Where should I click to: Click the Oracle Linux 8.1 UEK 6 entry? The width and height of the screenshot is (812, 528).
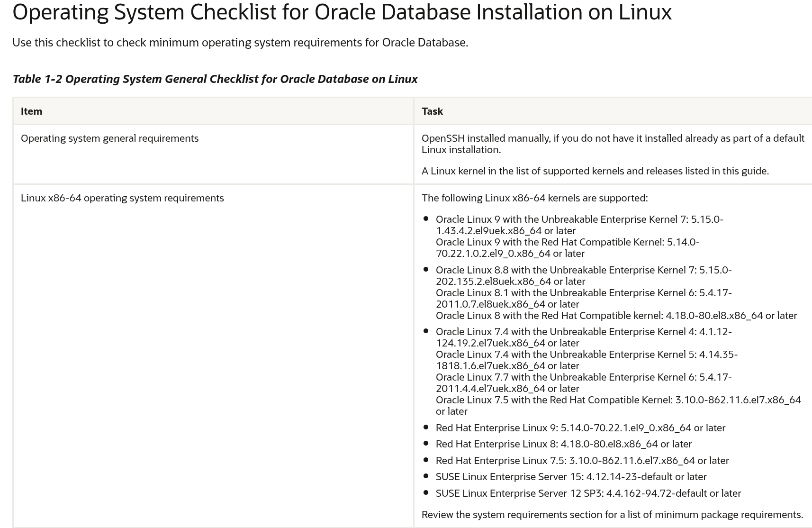pos(583,299)
